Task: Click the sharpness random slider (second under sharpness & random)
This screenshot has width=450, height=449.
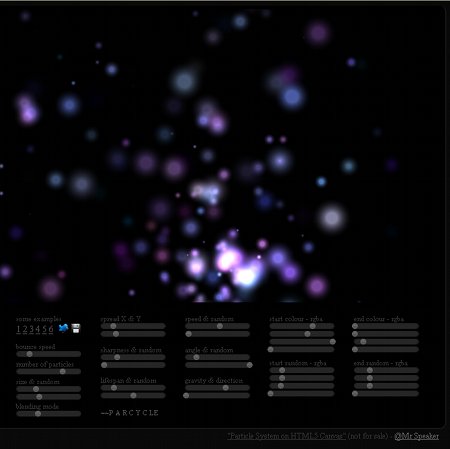Action: [133, 365]
